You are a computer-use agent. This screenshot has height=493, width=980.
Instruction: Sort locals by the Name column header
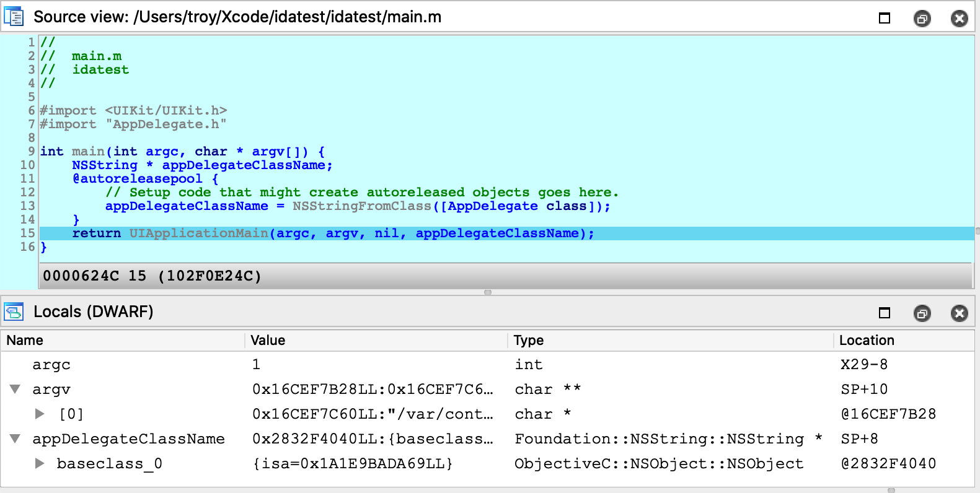coord(25,340)
